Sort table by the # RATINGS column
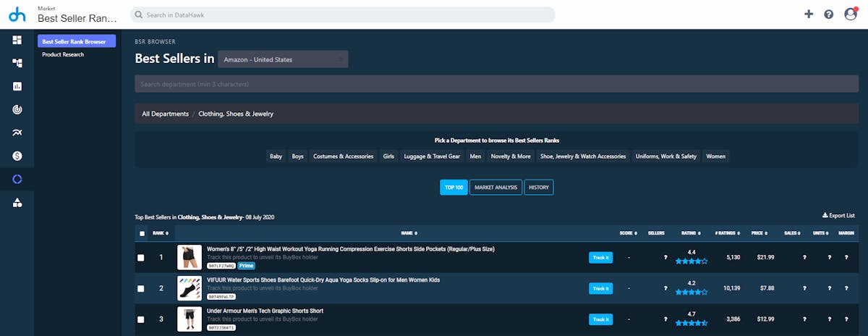The width and height of the screenshot is (868, 336). (728, 233)
